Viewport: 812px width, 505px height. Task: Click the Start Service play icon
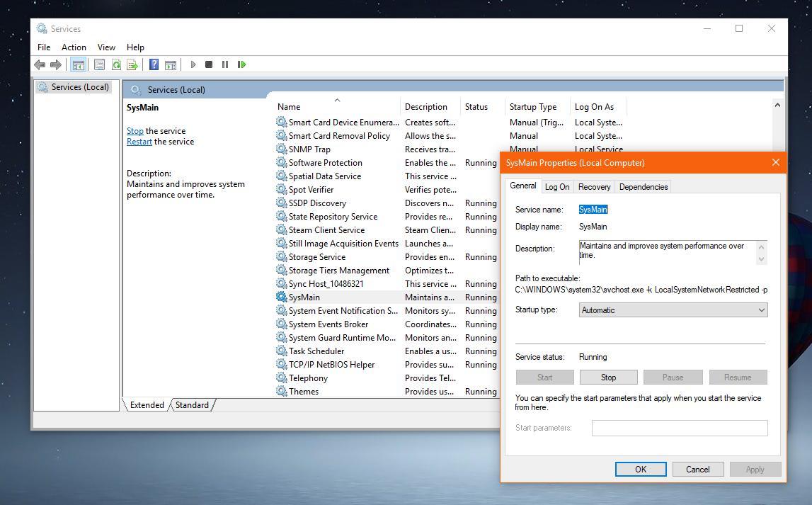tap(193, 64)
